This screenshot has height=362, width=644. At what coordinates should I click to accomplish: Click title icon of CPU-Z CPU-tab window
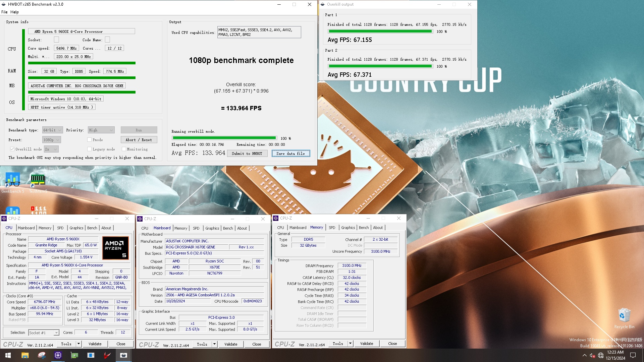coord(4,219)
